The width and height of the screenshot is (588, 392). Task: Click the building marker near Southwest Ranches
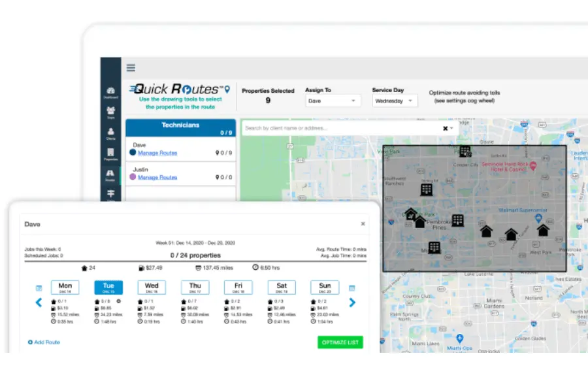coord(427,189)
